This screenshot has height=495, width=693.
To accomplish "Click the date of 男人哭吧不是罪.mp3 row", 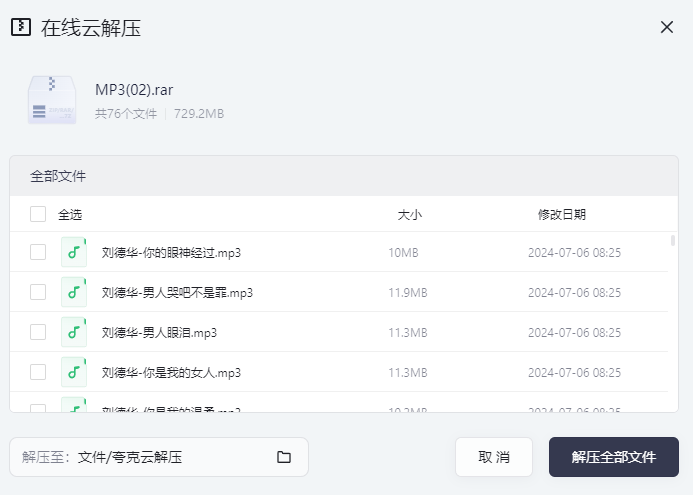I will tap(575, 293).
